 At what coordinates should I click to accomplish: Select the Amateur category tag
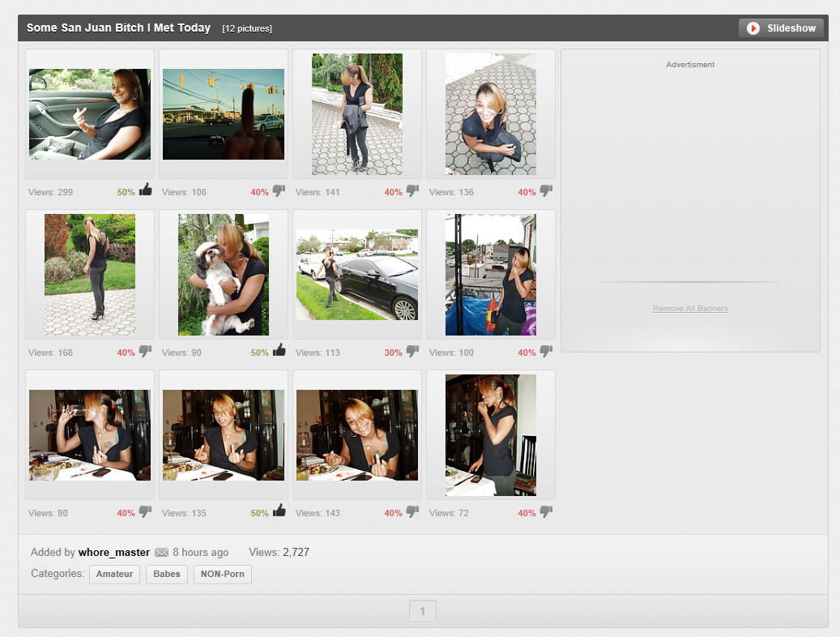click(x=114, y=575)
